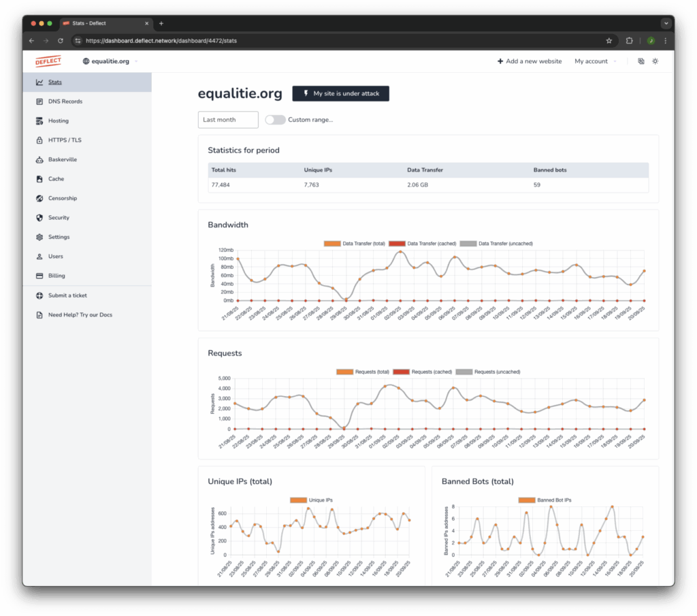Open the Last month period dropdown
The height and width of the screenshot is (616, 697).
[228, 120]
